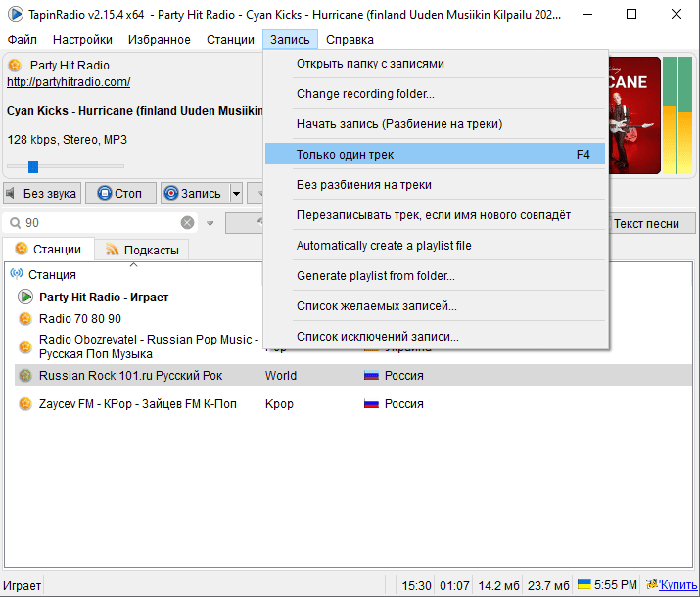Select Только один трек F4

tap(436, 155)
